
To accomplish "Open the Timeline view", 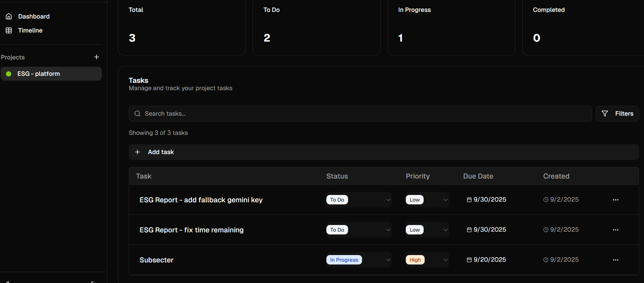I will [30, 30].
